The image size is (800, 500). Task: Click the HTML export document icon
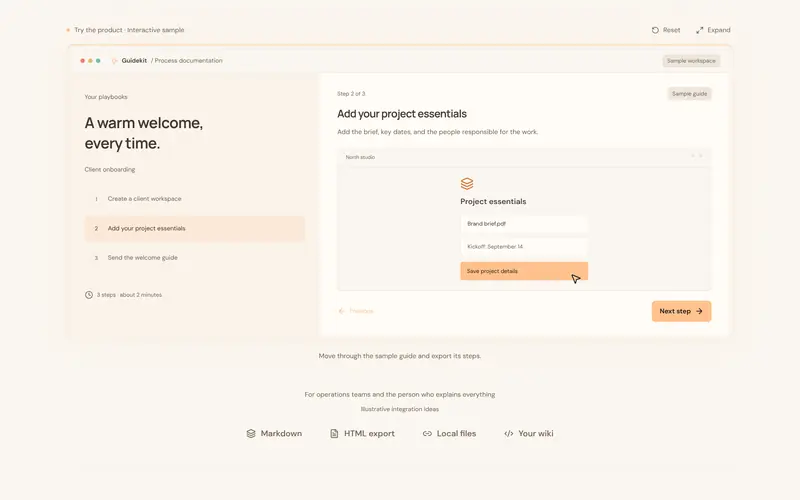pos(334,434)
